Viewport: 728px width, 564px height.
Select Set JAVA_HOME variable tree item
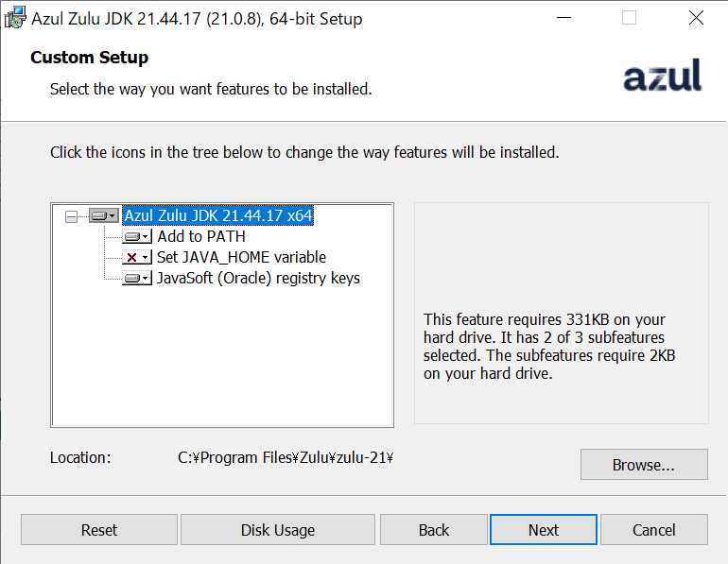(241, 257)
